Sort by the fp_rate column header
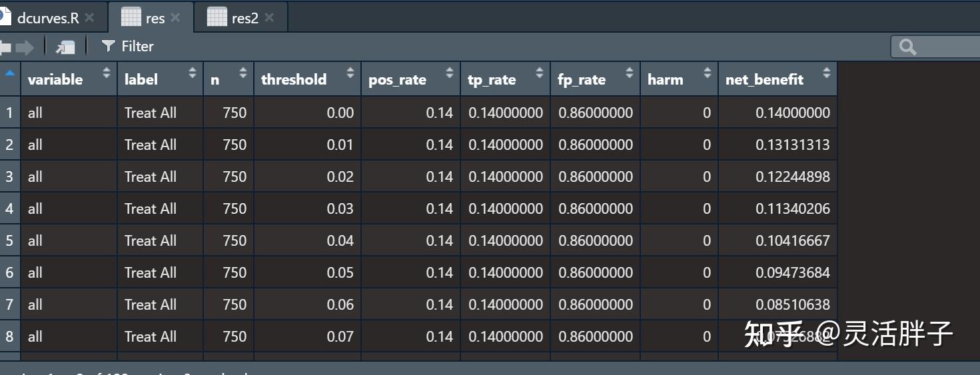The height and width of the screenshot is (375, 980). (582, 79)
